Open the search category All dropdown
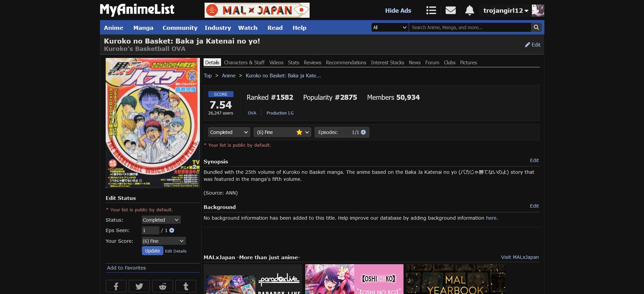The image size is (644, 294). coord(390,27)
